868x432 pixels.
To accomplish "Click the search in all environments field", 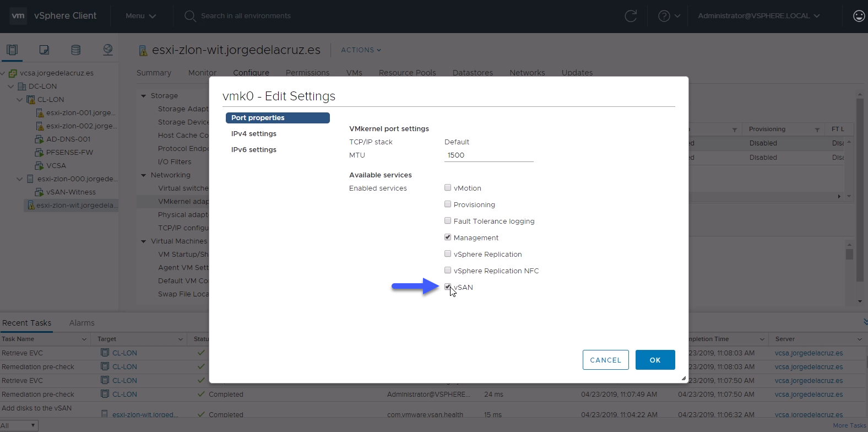I will (246, 16).
